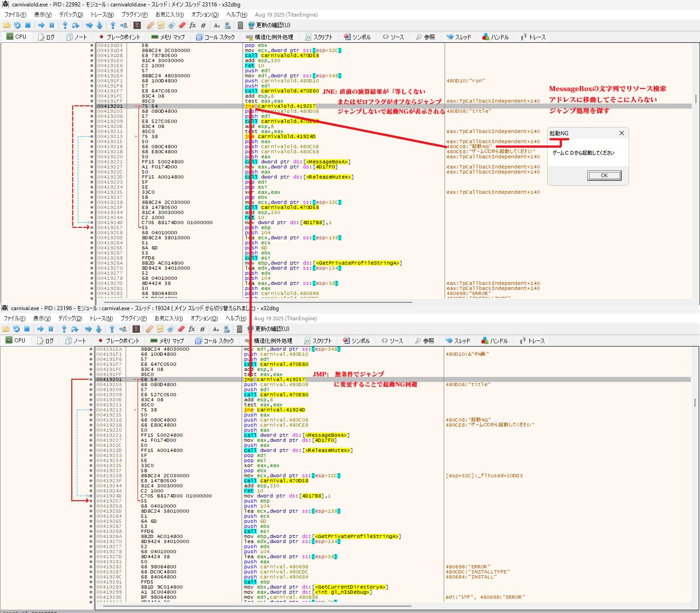The height and width of the screenshot is (613, 700).
Task: Switch to メモリ マップ tab in carnivalold.exe window
Action: pos(168,37)
